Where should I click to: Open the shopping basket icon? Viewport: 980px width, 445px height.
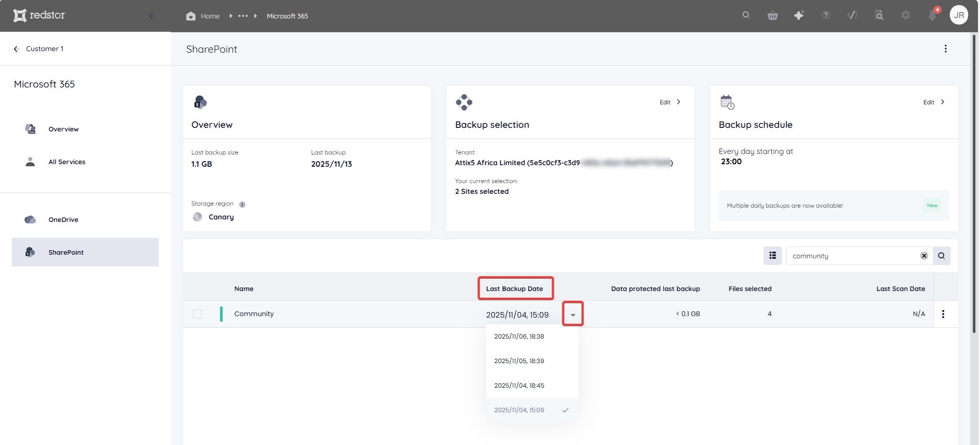click(773, 15)
